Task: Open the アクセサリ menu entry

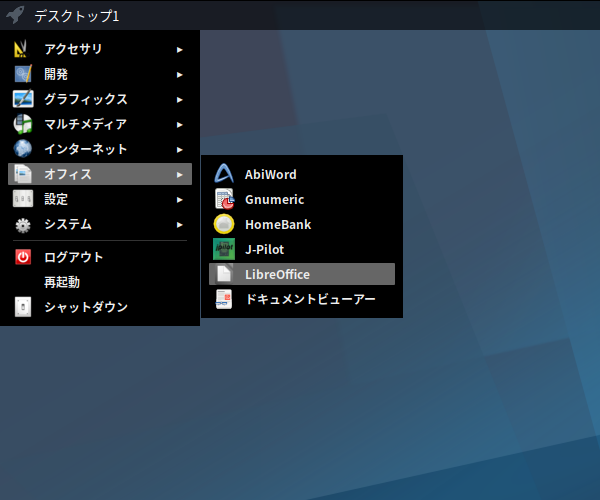Action: 100,49
